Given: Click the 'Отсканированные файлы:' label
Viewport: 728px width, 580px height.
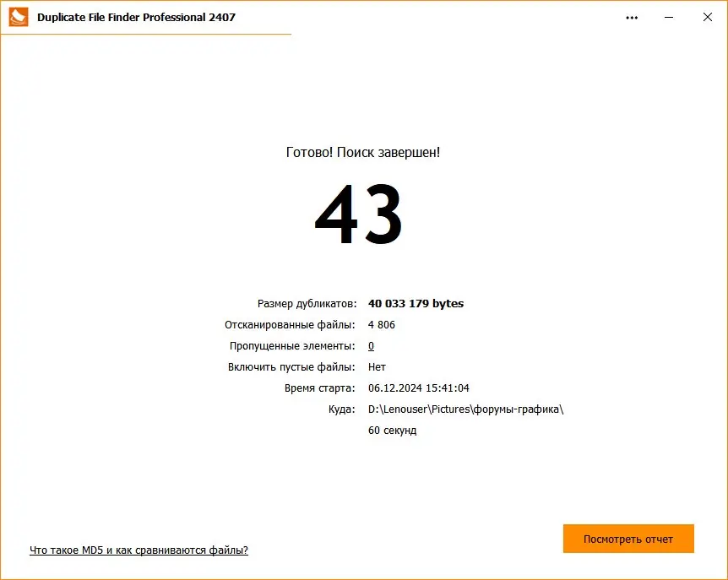Looking at the screenshot, I should (290, 325).
